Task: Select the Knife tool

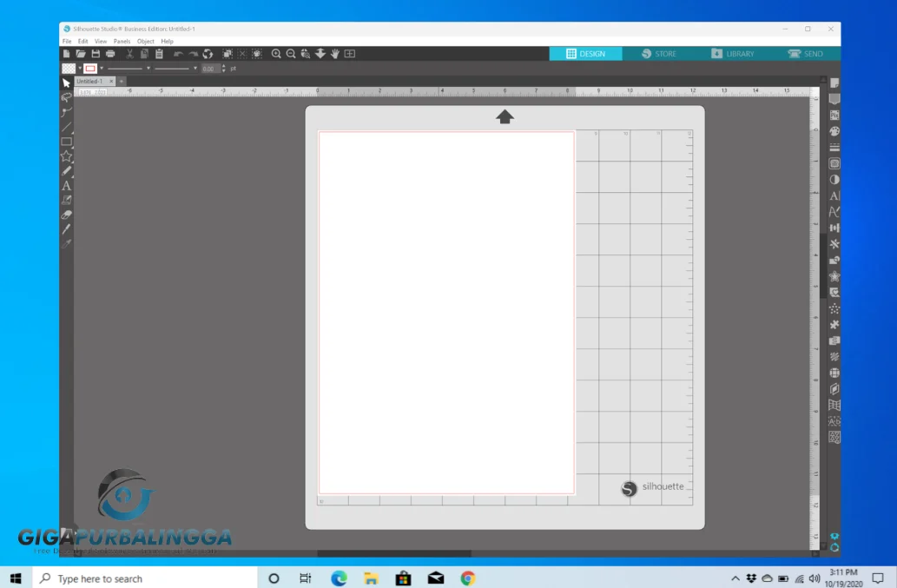Action: tap(66, 229)
